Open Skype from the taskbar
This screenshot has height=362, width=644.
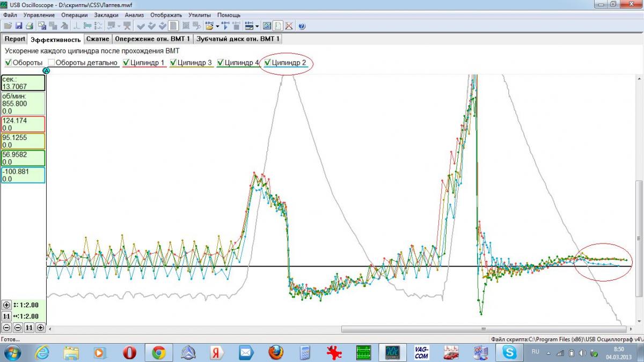pos(509,352)
